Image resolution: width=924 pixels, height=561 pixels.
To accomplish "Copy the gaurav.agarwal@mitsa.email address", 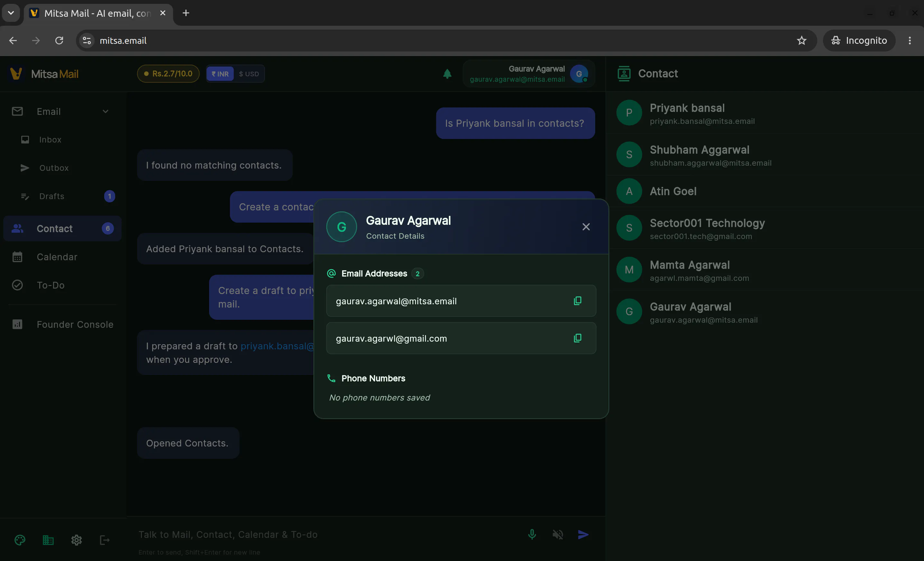I will click(x=577, y=301).
